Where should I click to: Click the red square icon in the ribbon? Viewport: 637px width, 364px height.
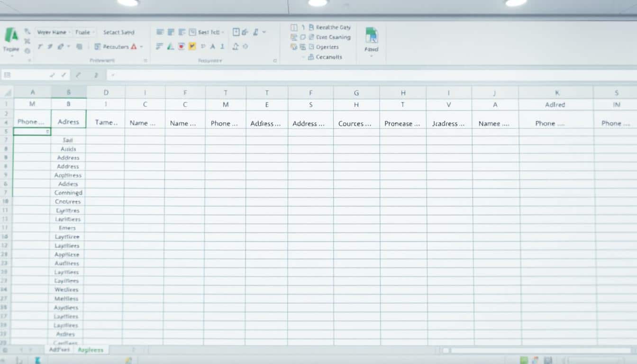coord(182,46)
